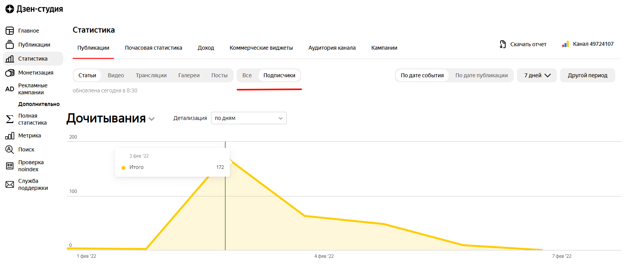Open Коммерческие виджеты tab
Image resolution: width=644 pixels, height=271 pixels.
coord(261,48)
